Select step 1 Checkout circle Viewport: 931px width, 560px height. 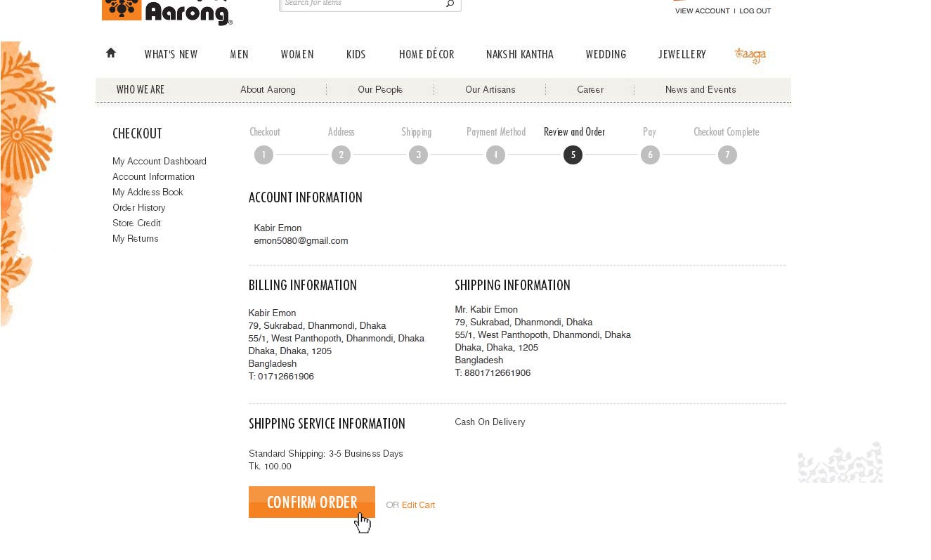click(263, 155)
